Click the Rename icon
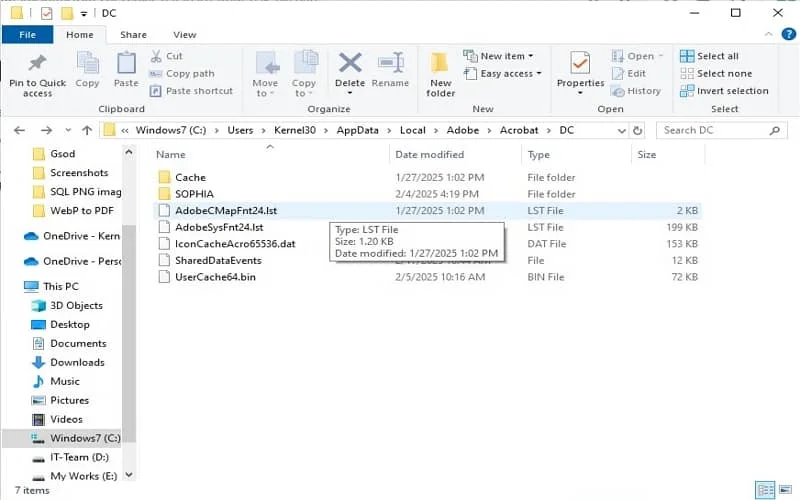The image size is (800, 500). [x=391, y=63]
